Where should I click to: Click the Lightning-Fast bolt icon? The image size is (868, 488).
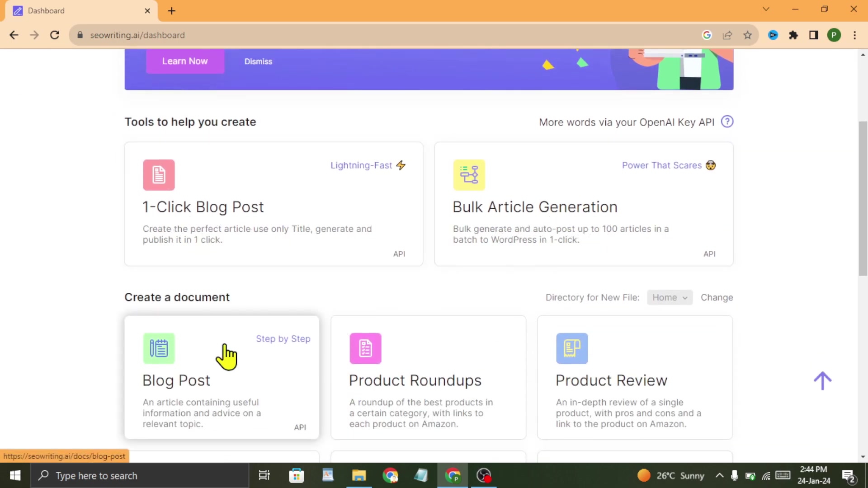[x=401, y=165]
